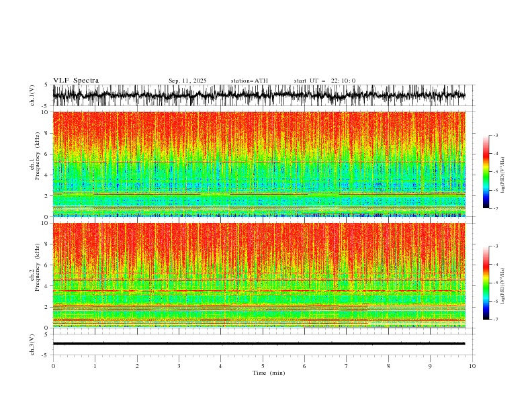Select the "Sep. 11, 2025" date label

point(187,81)
